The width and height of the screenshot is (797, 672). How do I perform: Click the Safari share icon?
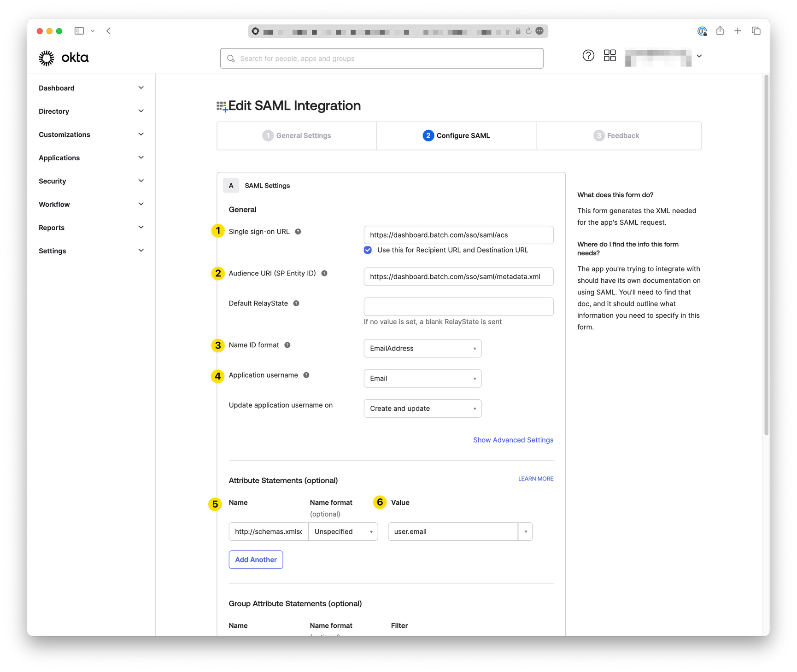pos(720,31)
